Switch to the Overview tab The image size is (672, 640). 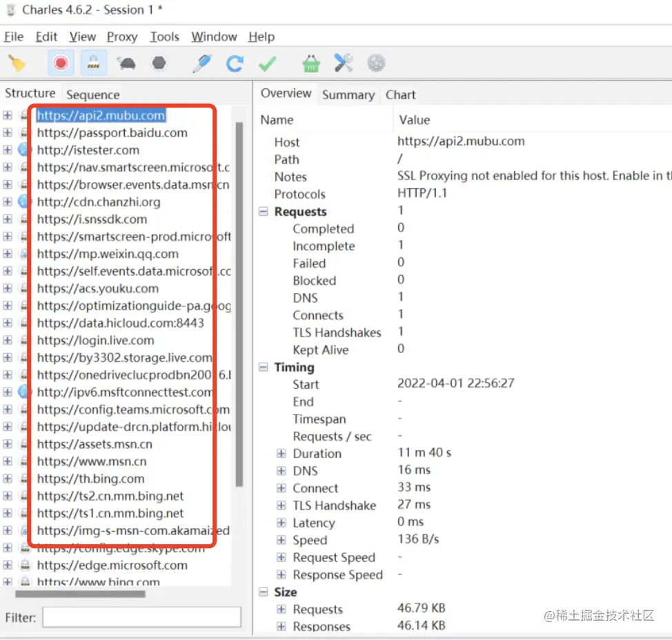point(286,93)
